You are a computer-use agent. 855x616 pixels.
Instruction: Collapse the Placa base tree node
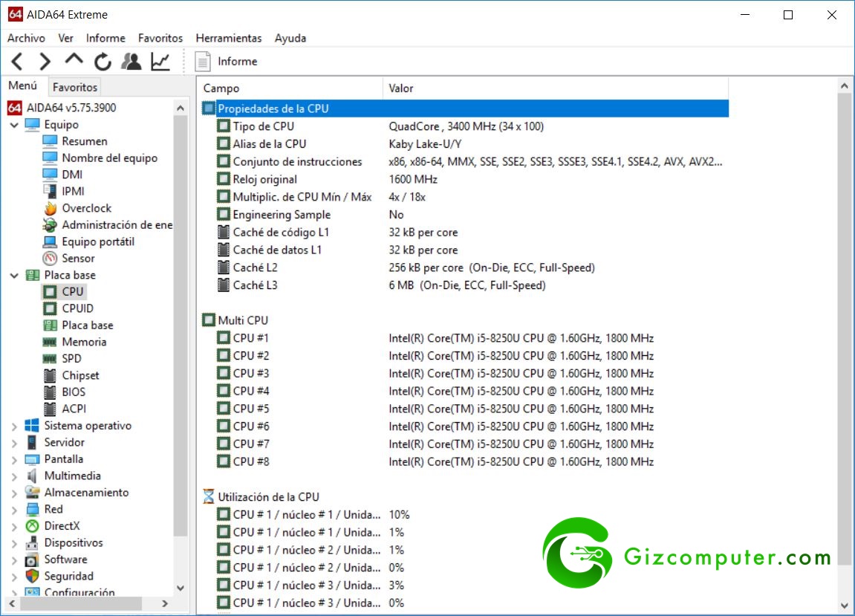(14, 276)
